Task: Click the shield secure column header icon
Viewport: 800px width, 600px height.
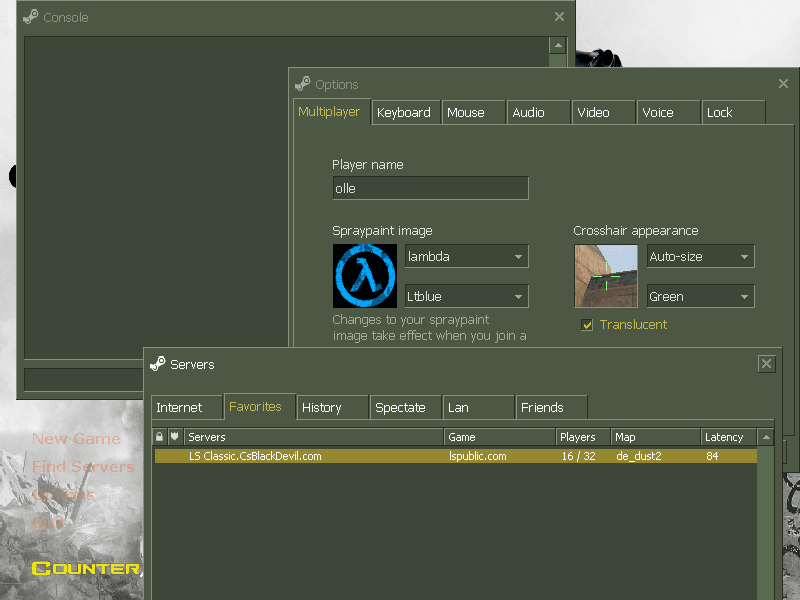Action: 174,437
